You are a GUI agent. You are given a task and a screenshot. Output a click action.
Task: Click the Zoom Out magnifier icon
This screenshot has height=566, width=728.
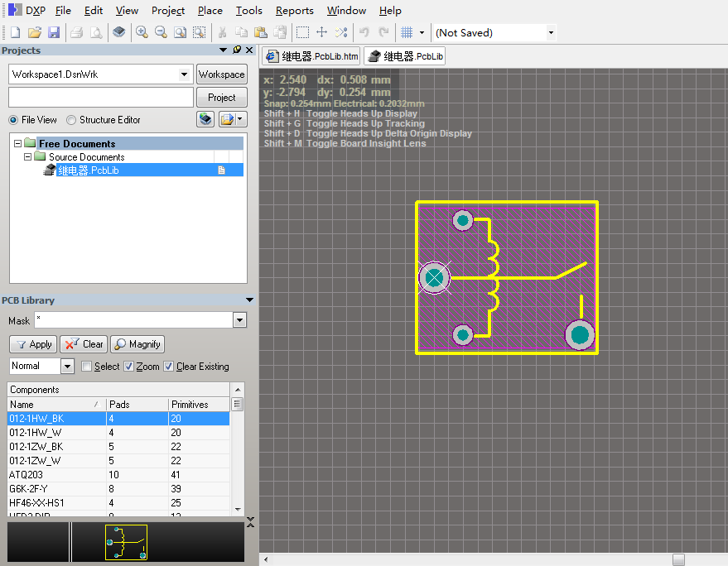161,32
